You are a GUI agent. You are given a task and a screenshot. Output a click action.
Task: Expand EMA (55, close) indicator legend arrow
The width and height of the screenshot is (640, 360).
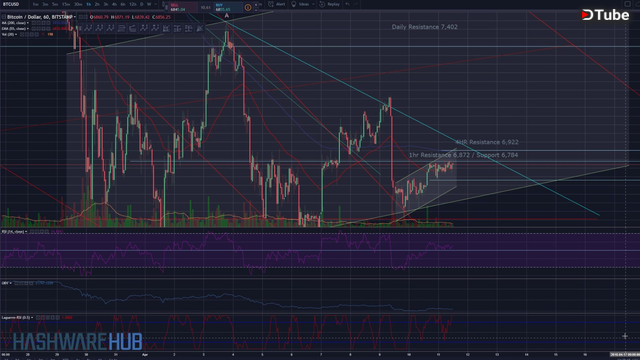(x=28, y=29)
